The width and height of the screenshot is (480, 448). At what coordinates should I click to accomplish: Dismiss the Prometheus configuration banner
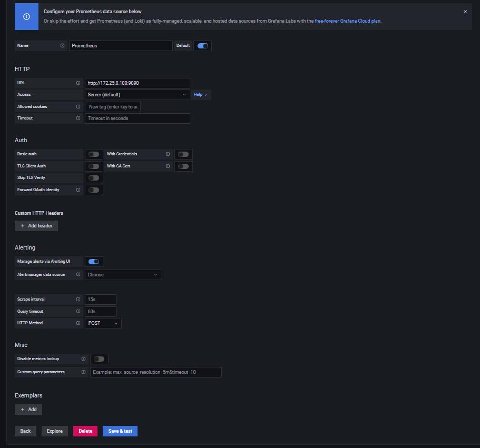tap(465, 12)
